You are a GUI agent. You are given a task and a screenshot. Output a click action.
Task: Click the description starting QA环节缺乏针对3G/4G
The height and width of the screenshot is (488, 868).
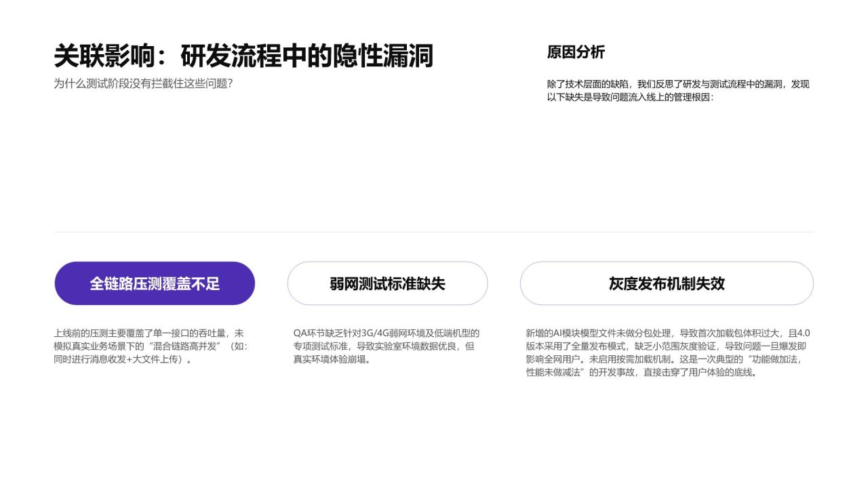pos(387,346)
